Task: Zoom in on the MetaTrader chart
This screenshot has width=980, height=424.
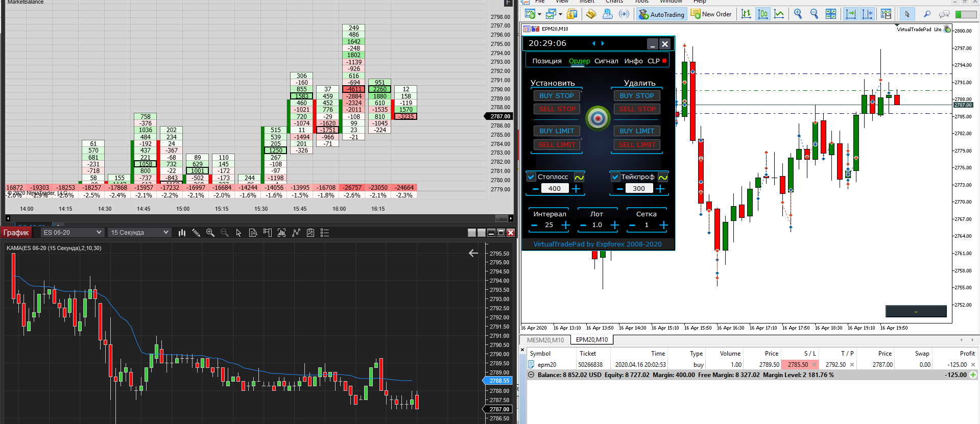Action: click(798, 14)
